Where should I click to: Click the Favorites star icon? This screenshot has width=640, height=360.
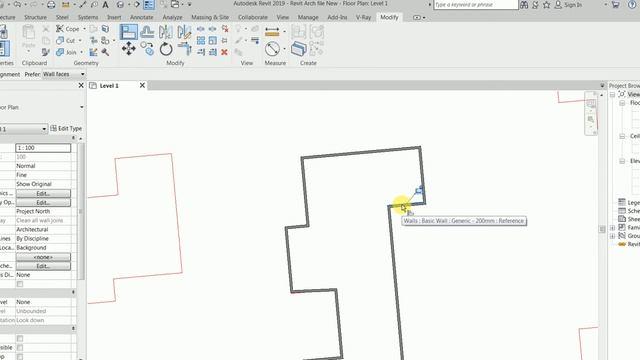547,5
